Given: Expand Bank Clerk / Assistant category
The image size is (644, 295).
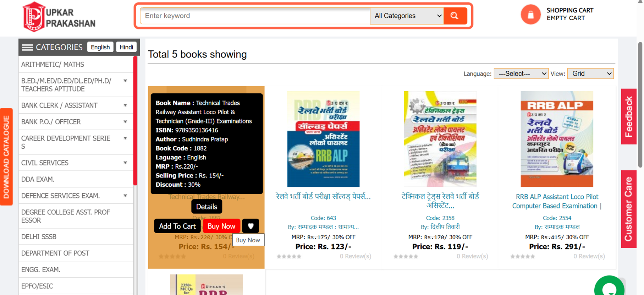Looking at the screenshot, I should point(125,105).
